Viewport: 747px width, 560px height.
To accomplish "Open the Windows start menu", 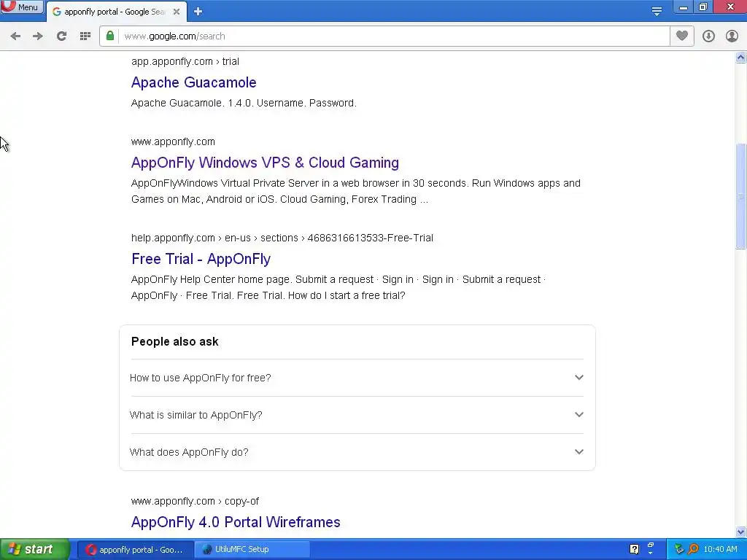I will (x=35, y=549).
